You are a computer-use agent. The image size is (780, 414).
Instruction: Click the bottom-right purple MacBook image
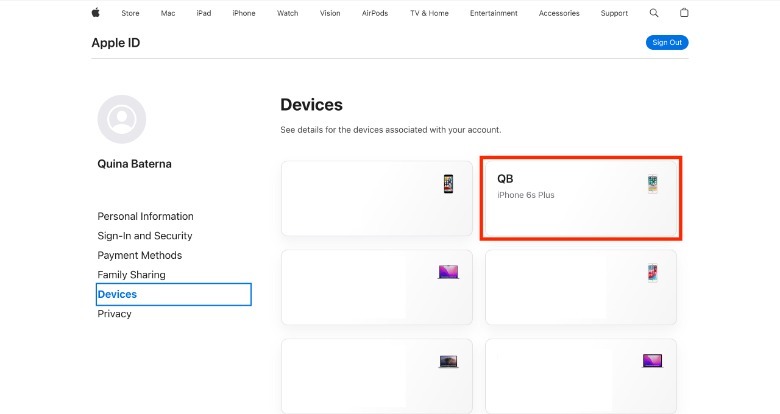(x=651, y=359)
